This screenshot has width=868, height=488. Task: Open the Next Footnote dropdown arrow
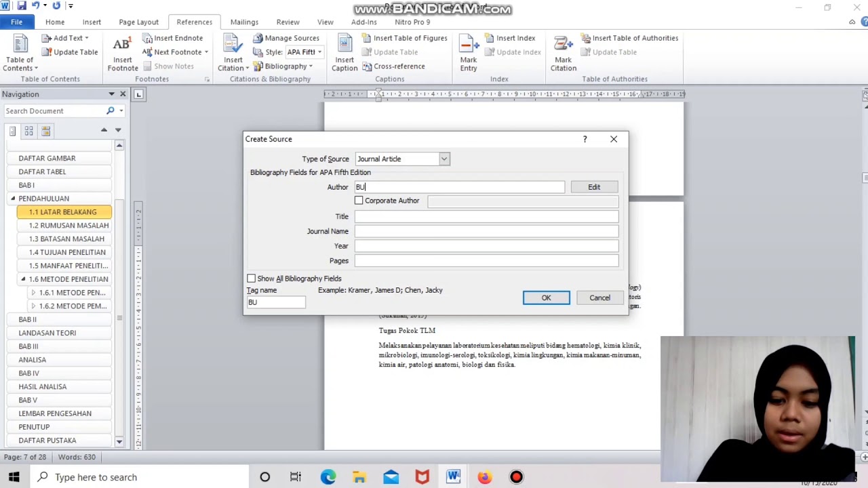[x=206, y=52]
